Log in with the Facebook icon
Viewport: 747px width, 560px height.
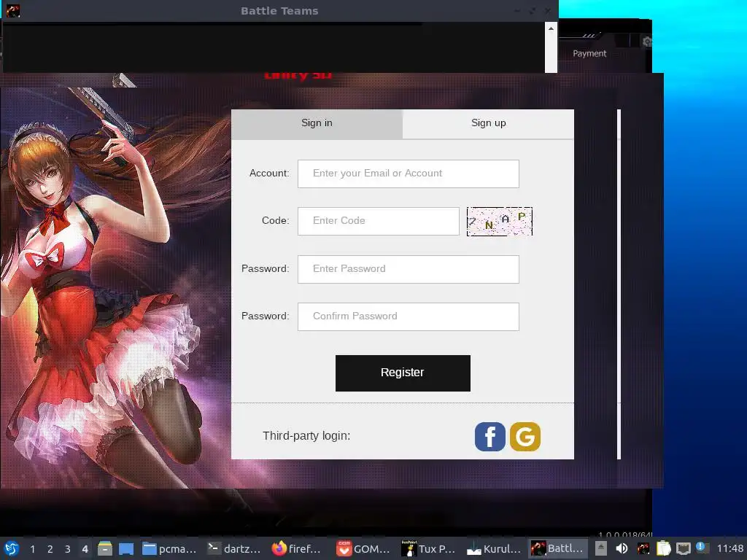[x=489, y=436]
